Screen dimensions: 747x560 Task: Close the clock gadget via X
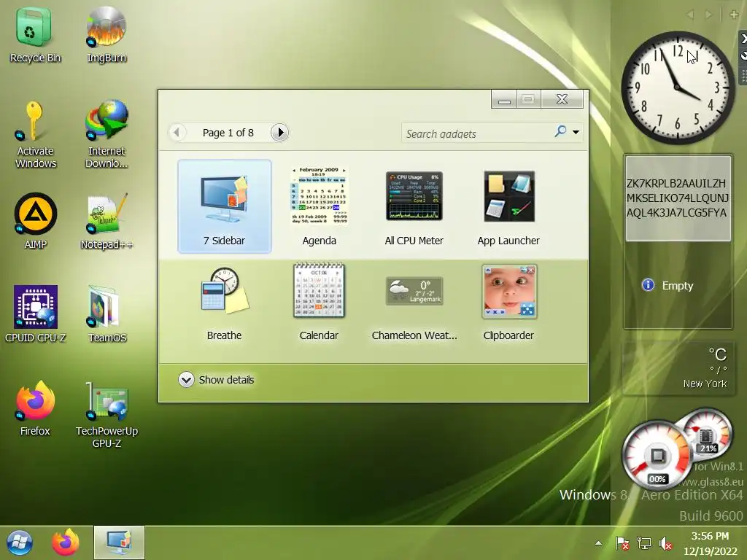pos(743,39)
